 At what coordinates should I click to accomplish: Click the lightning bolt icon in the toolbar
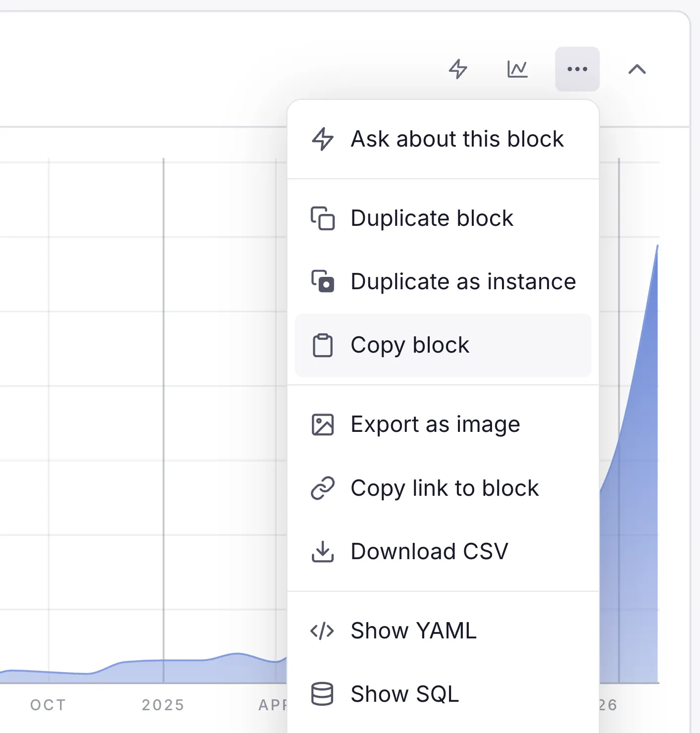click(x=458, y=69)
